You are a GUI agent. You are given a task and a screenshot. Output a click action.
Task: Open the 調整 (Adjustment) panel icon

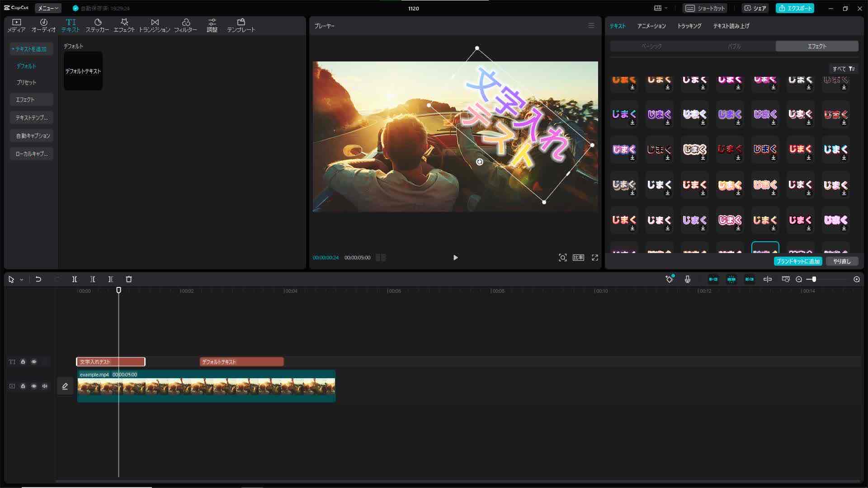click(x=212, y=25)
